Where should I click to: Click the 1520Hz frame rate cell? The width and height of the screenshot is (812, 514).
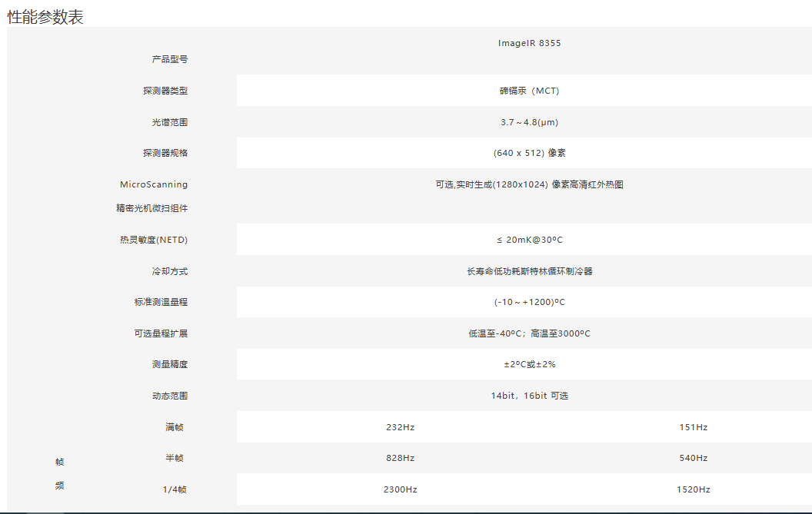coord(694,489)
